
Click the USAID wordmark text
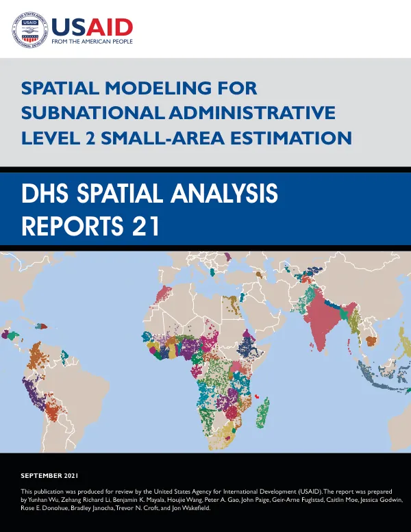pyautogui.click(x=92, y=27)
